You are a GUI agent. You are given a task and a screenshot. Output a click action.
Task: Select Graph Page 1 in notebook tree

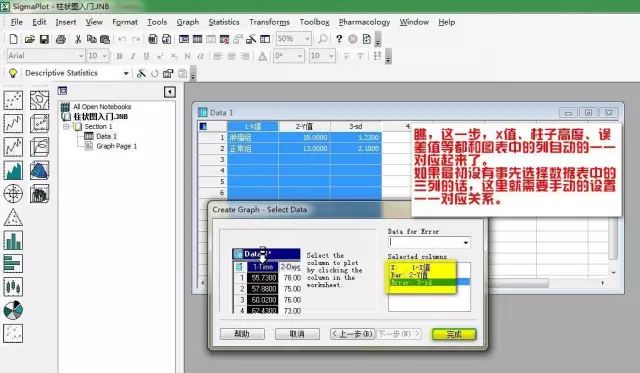click(x=116, y=146)
